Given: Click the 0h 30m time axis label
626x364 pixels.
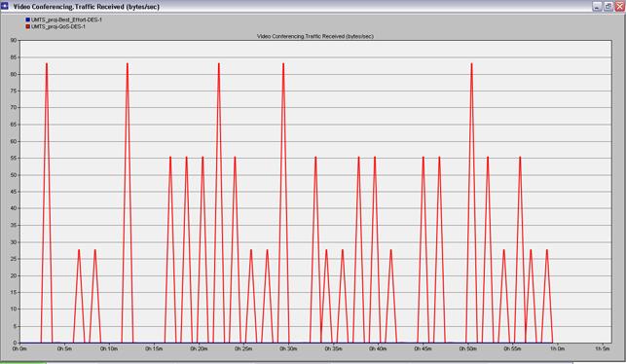Looking at the screenshot, I should click(288, 348).
